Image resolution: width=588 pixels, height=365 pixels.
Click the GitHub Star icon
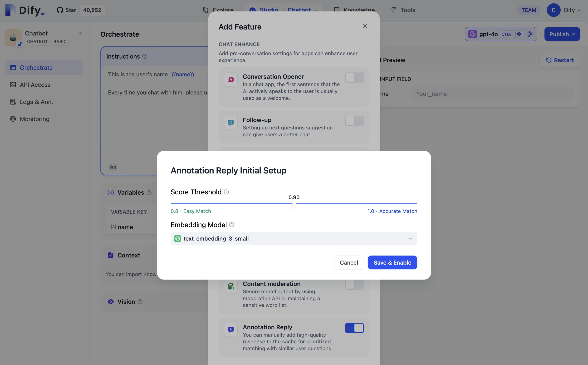(60, 10)
